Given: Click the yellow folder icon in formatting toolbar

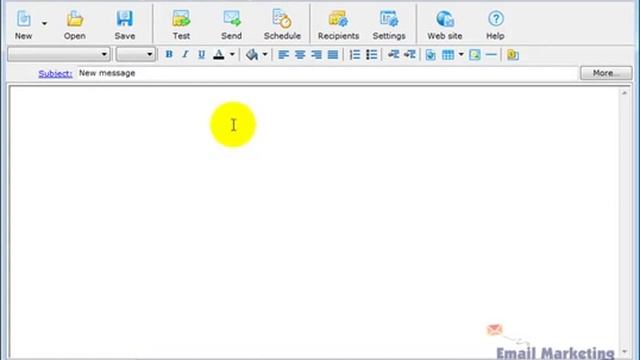Looking at the screenshot, I should coord(513,54).
